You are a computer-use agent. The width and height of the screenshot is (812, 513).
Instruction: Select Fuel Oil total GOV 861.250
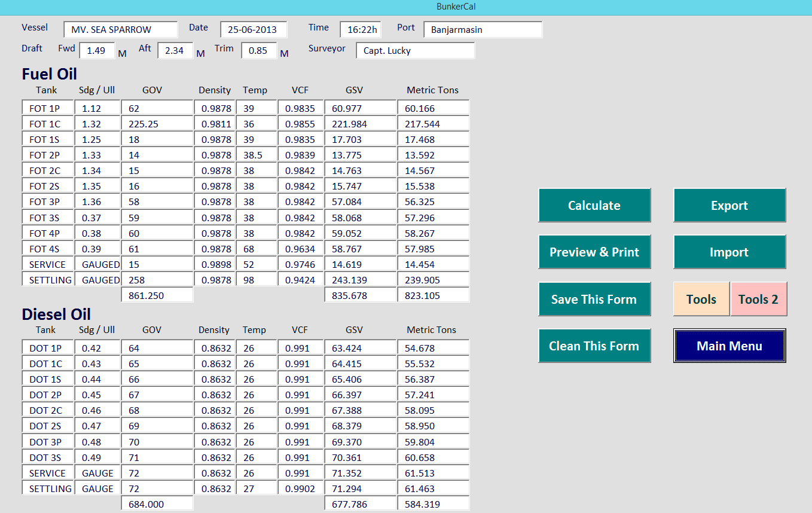(157, 295)
